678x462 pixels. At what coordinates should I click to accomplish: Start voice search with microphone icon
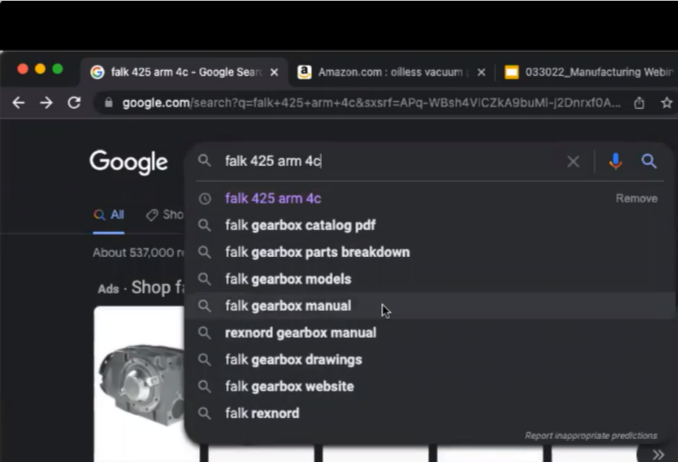tap(615, 161)
